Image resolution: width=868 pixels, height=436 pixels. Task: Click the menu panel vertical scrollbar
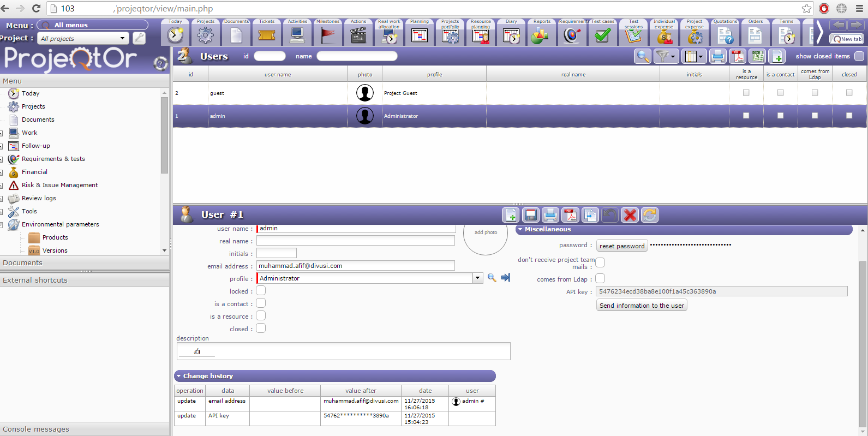point(164,136)
